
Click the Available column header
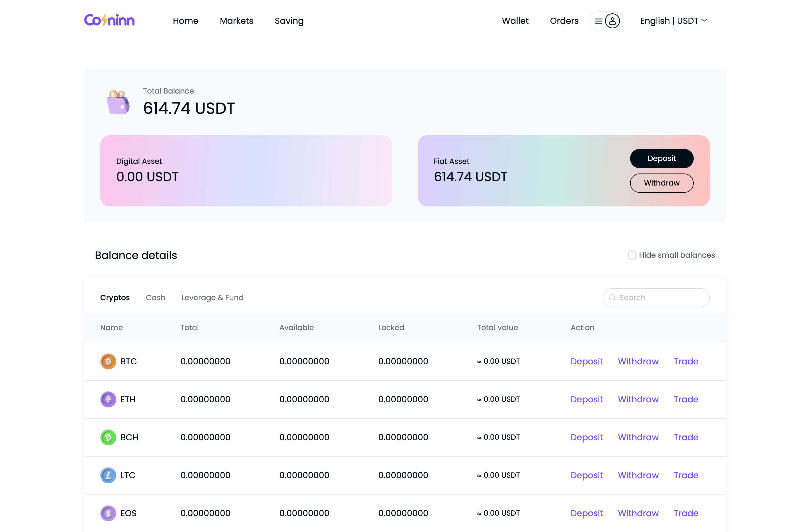[296, 327]
